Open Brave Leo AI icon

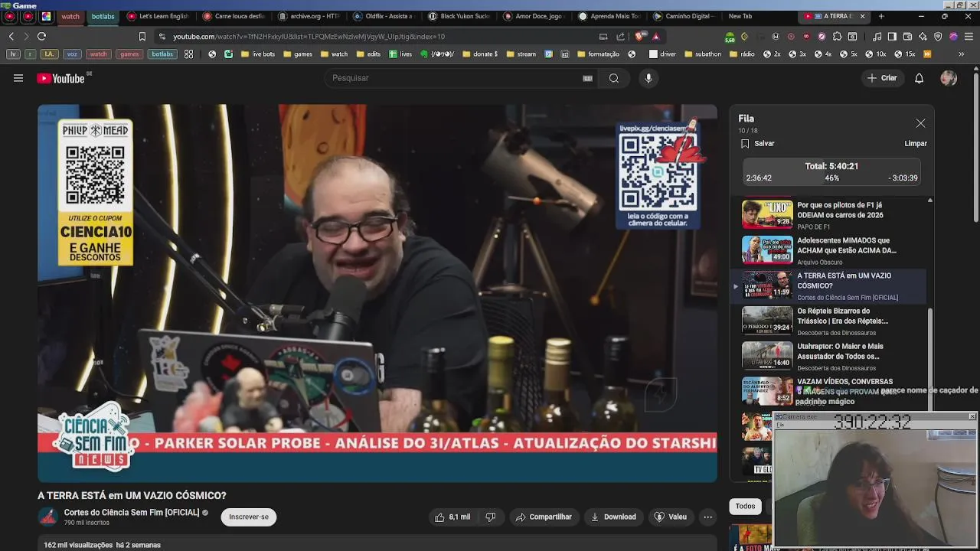point(923,36)
